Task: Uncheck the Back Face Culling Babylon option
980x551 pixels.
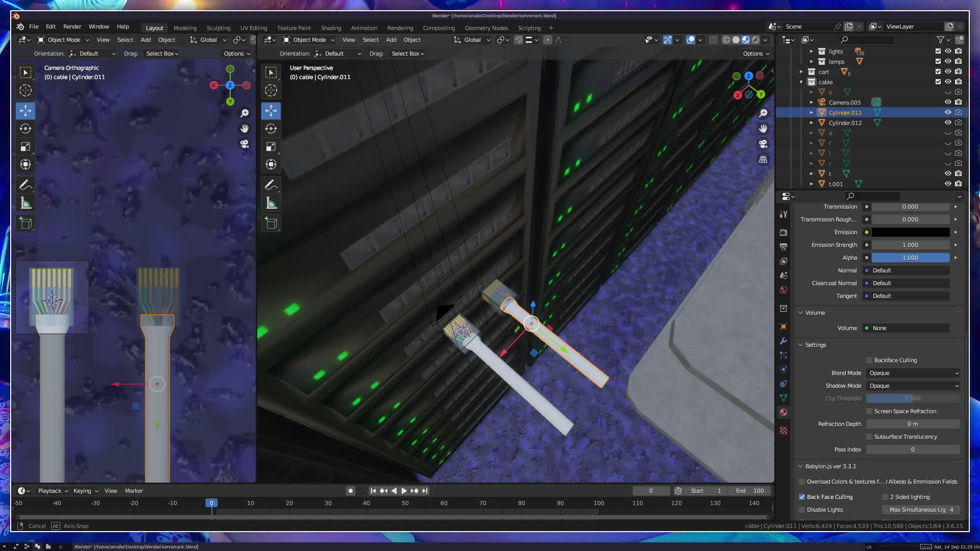Action: coord(802,497)
